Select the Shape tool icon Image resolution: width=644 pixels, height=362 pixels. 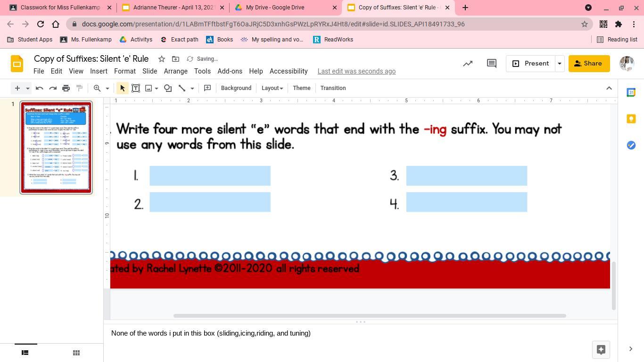tap(168, 88)
